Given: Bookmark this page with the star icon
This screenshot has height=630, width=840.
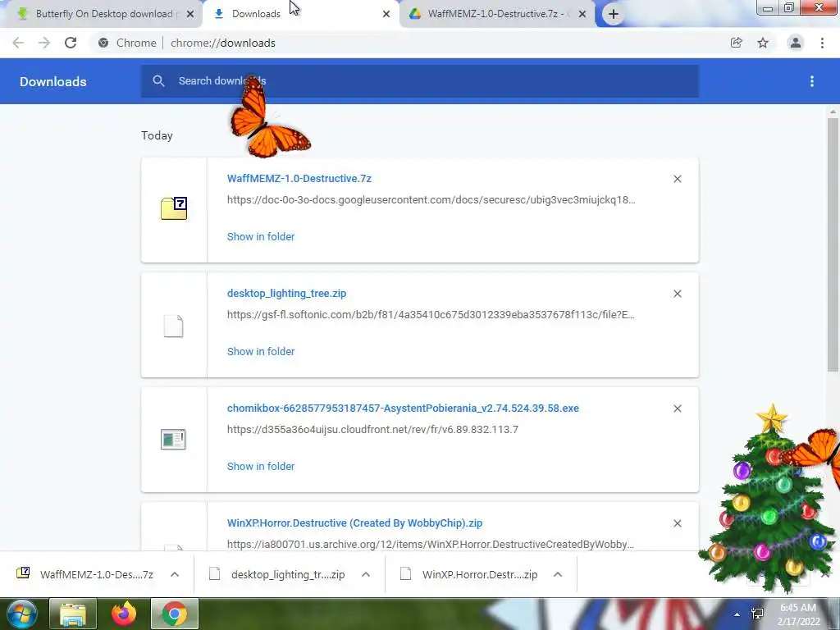Looking at the screenshot, I should pos(763,43).
